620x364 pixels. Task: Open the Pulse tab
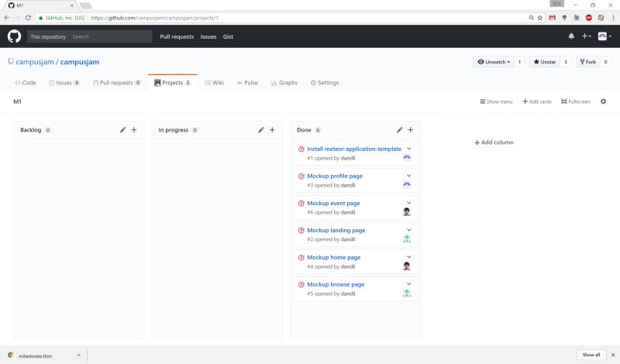(x=247, y=83)
